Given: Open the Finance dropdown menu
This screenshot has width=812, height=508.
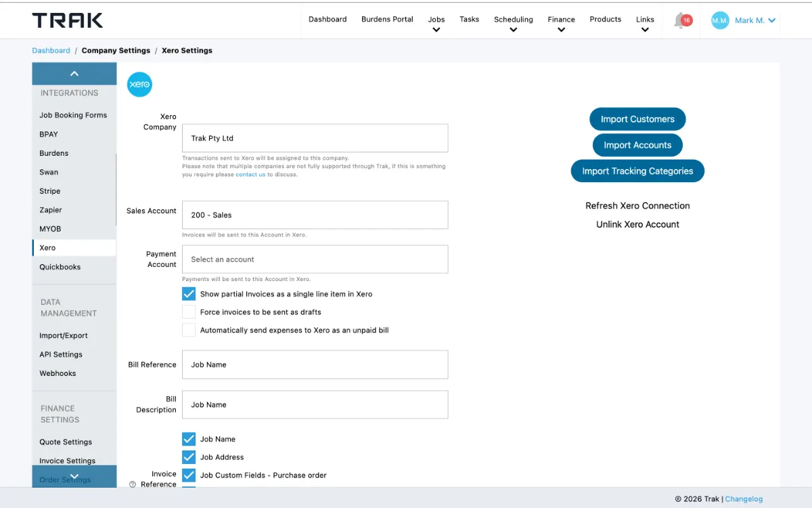Looking at the screenshot, I should [x=561, y=24].
